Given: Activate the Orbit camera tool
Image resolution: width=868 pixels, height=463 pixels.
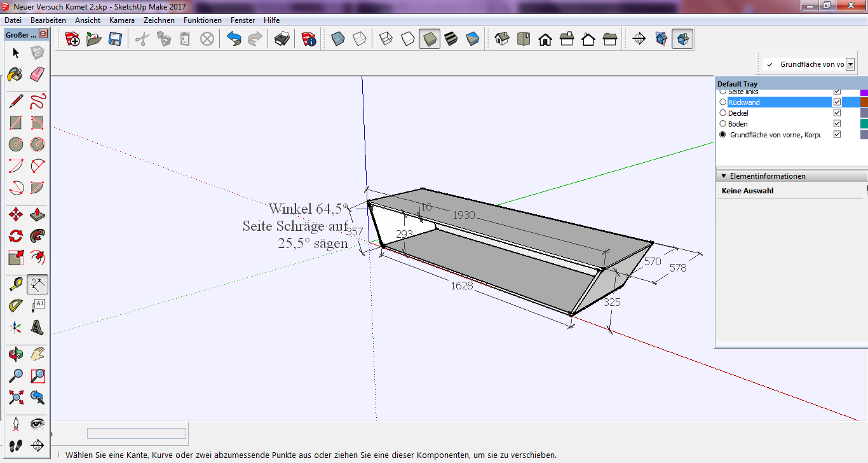Looking at the screenshot, I should tap(16, 354).
